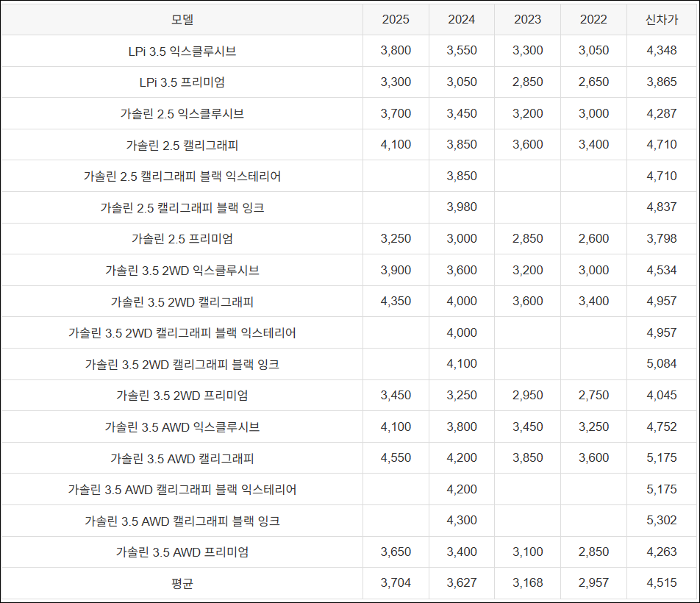This screenshot has width=700, height=603.
Task: Click average 2025 value 3,704
Action: point(396,582)
